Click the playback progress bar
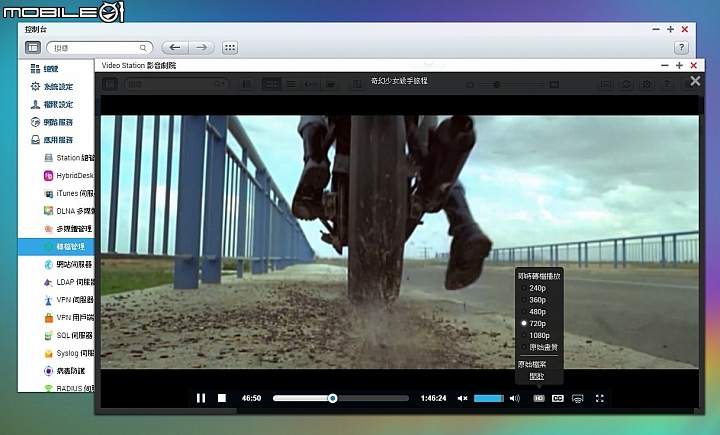Viewport: 720px width, 435px height. click(341, 398)
